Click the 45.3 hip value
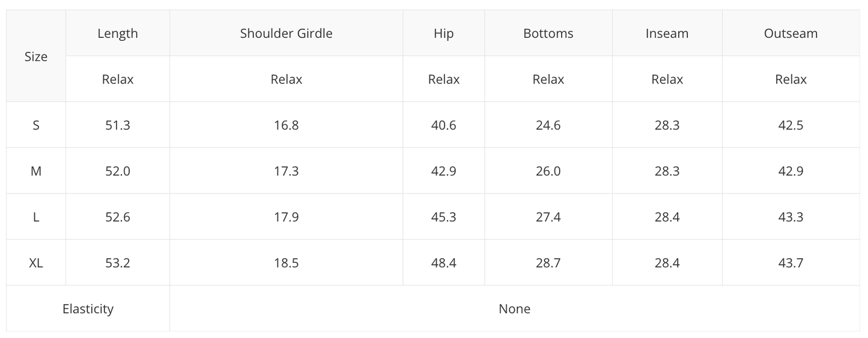868x338 pixels. (443, 217)
